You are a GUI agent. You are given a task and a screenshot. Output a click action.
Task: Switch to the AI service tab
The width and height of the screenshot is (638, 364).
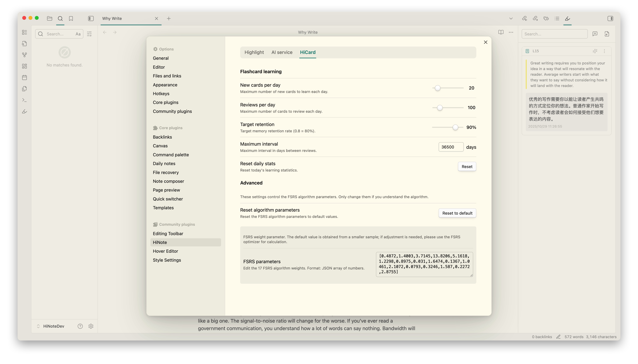[282, 52]
